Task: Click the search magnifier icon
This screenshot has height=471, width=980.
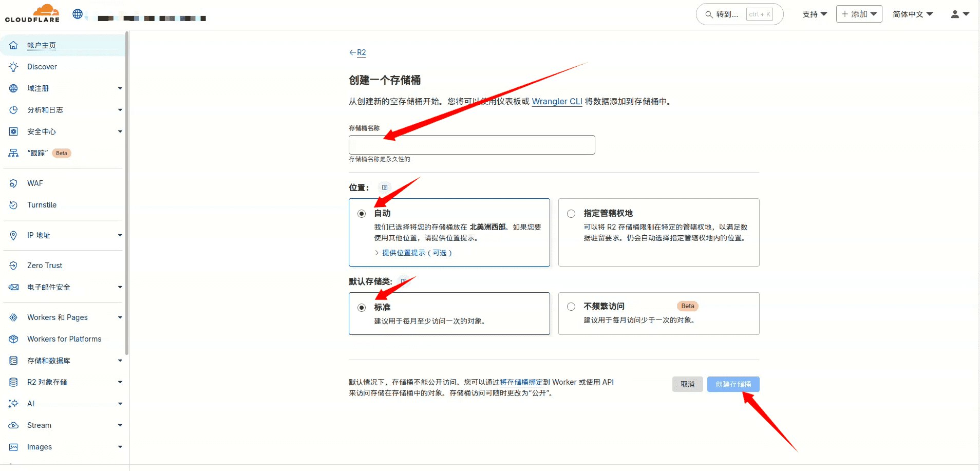Action: point(709,14)
